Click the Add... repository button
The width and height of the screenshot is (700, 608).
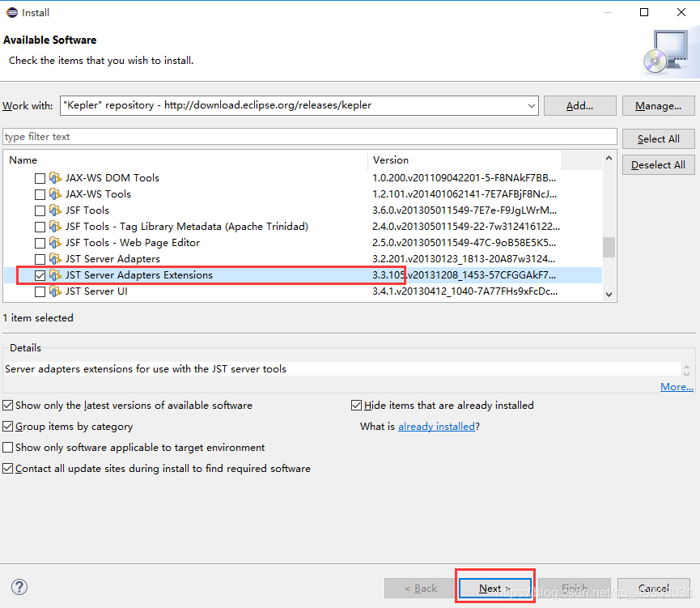coord(580,106)
